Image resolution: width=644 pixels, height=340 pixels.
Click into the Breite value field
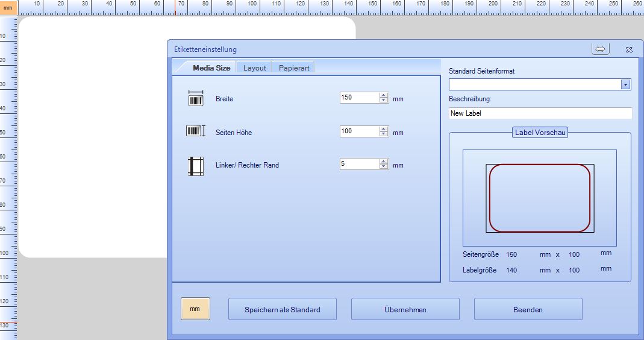[360, 98]
